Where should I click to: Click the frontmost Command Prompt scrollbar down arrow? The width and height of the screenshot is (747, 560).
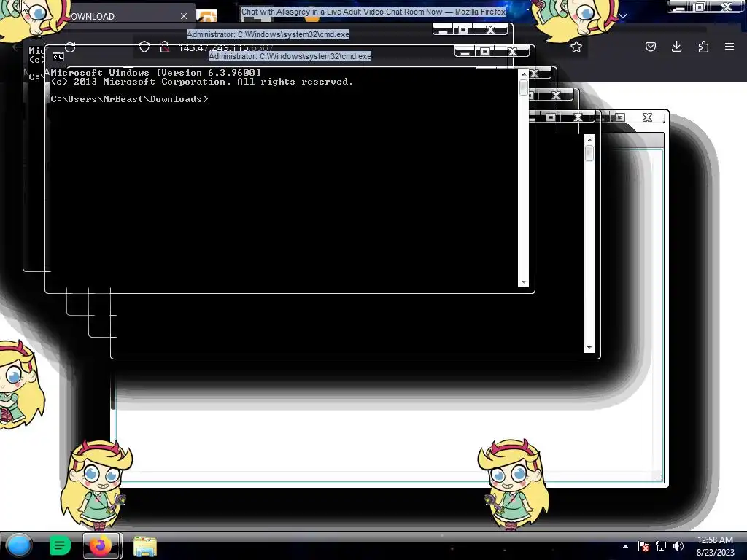click(x=524, y=282)
